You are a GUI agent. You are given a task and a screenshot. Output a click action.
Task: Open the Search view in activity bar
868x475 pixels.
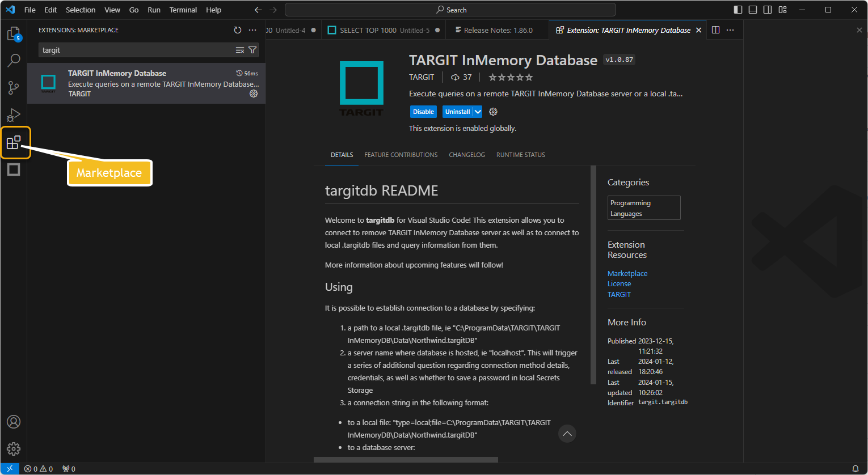point(14,60)
